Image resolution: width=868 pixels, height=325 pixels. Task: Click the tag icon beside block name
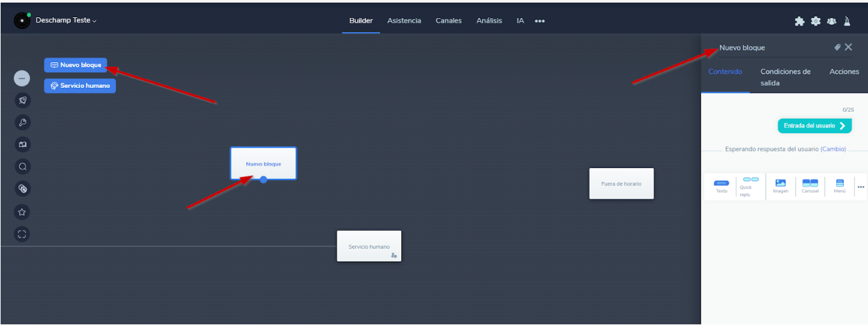(x=837, y=47)
